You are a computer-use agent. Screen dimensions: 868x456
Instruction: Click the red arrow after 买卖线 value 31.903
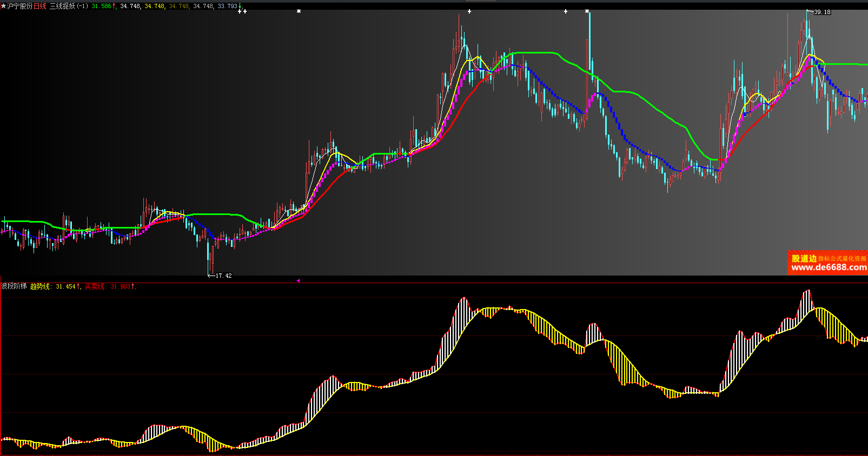click(133, 286)
